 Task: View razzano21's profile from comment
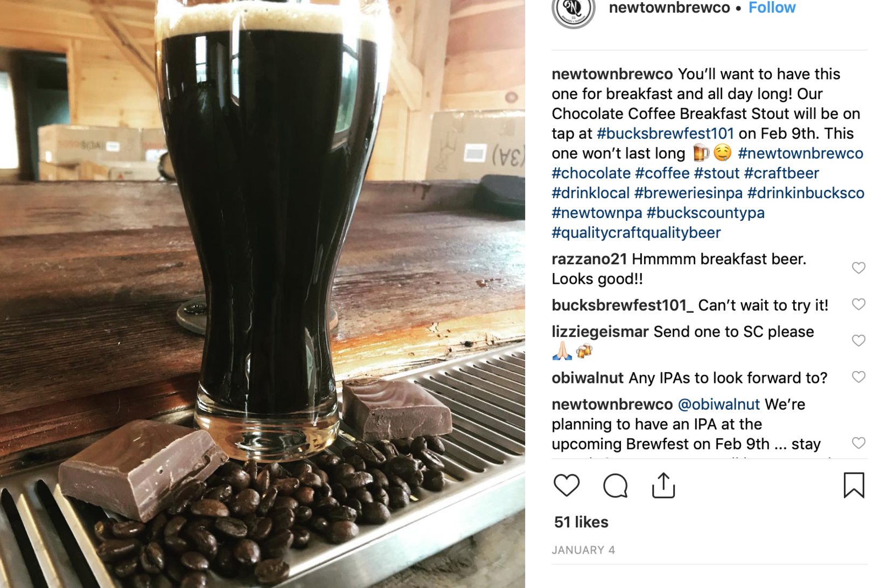click(x=589, y=259)
